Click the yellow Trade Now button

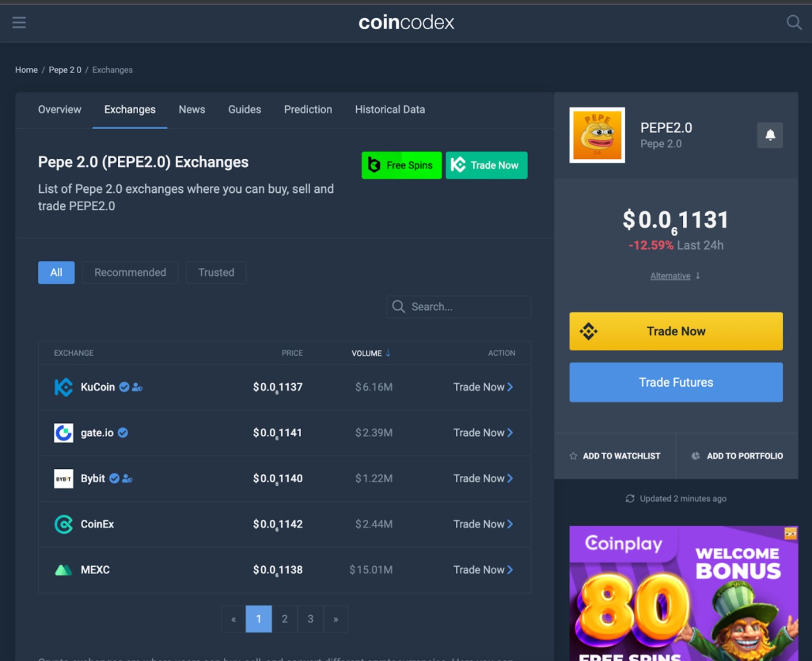coord(676,331)
